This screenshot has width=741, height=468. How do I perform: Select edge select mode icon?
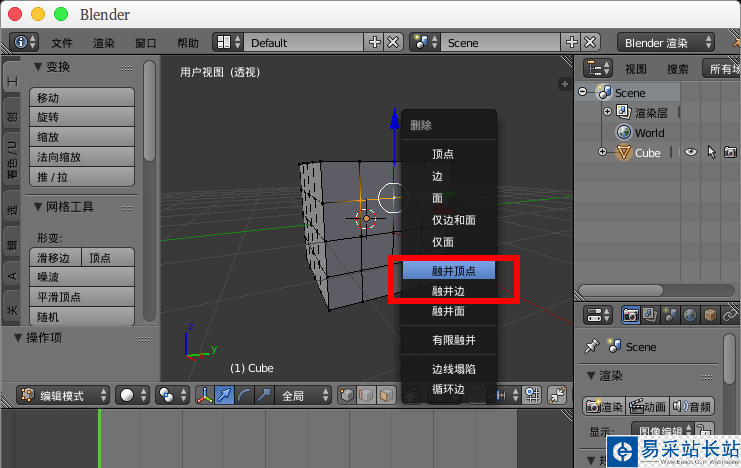click(x=366, y=395)
